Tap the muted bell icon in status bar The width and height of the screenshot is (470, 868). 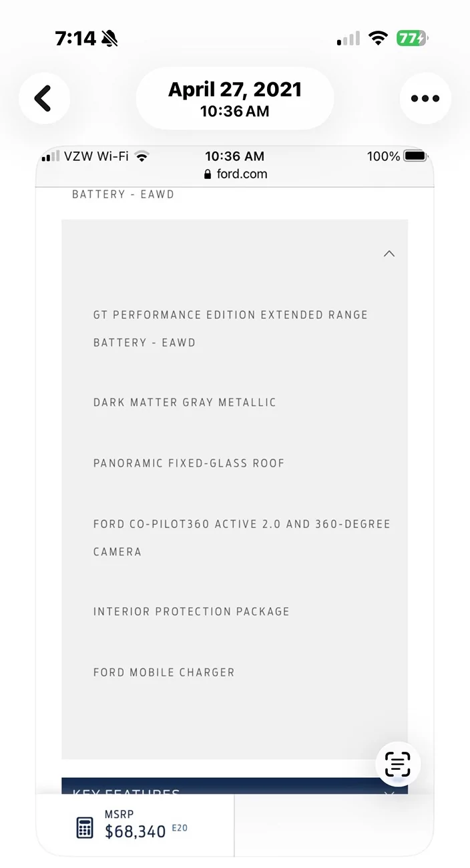coord(110,39)
